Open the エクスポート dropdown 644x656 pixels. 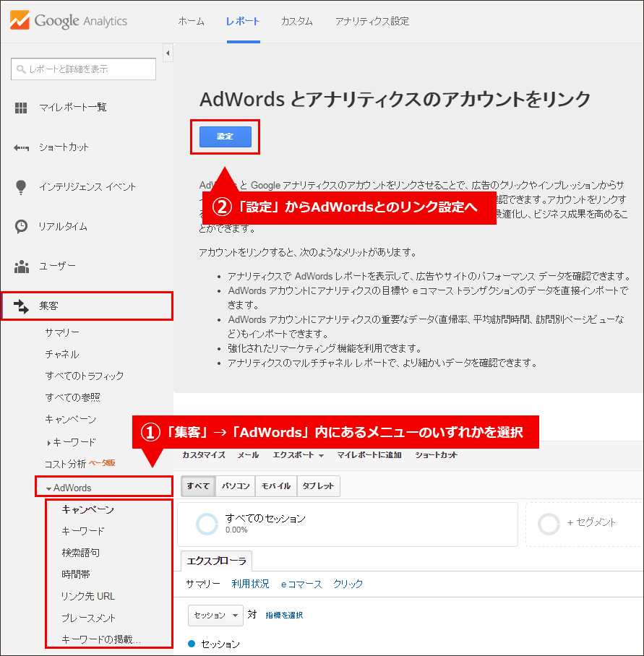pos(299,455)
